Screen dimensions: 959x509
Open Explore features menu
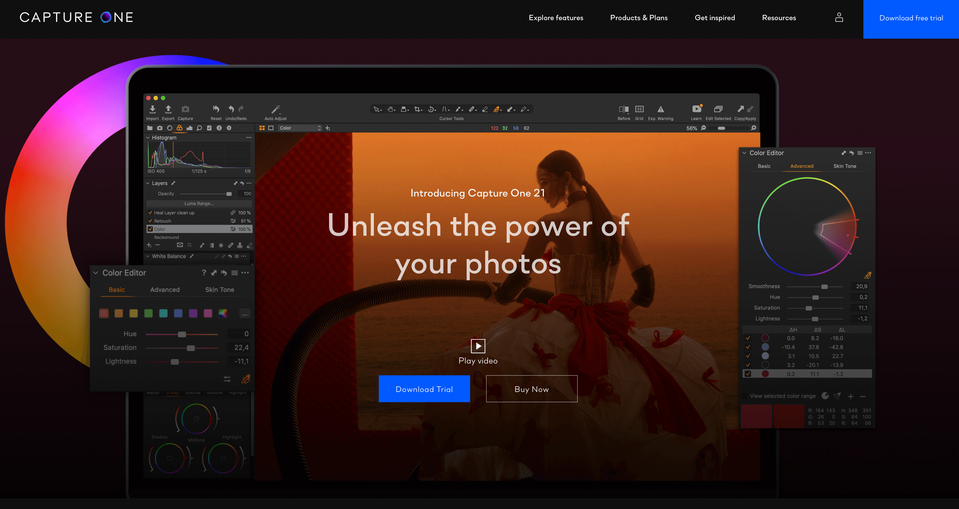point(556,18)
